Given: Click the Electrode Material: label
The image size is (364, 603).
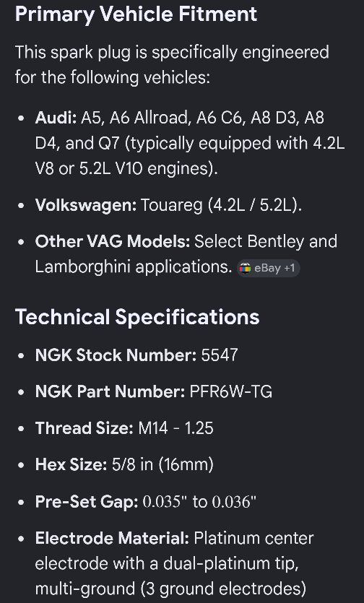Looking at the screenshot, I should 112,538.
